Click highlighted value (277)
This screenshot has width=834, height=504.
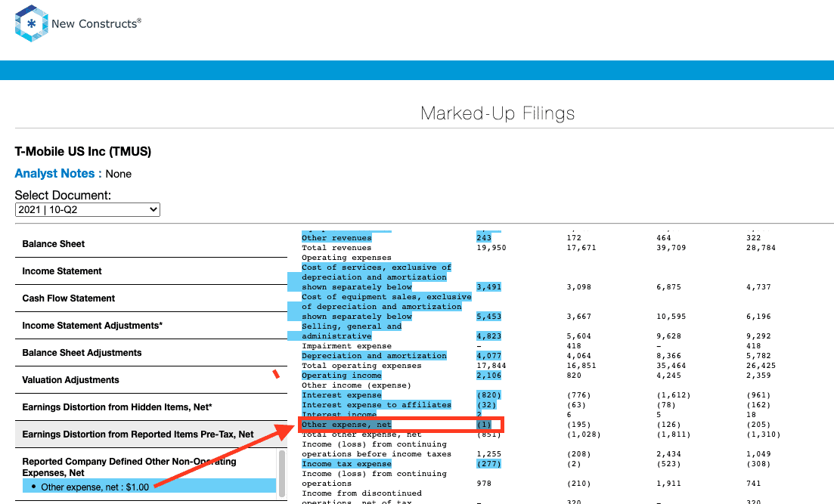[x=488, y=464]
